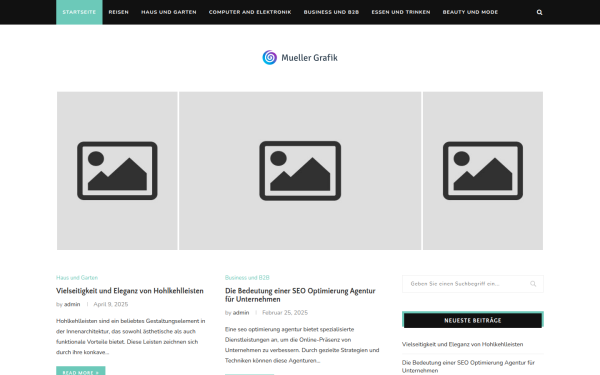The width and height of the screenshot is (600, 375).
Task: Open the search icon in navigation bar
Action: click(x=539, y=12)
